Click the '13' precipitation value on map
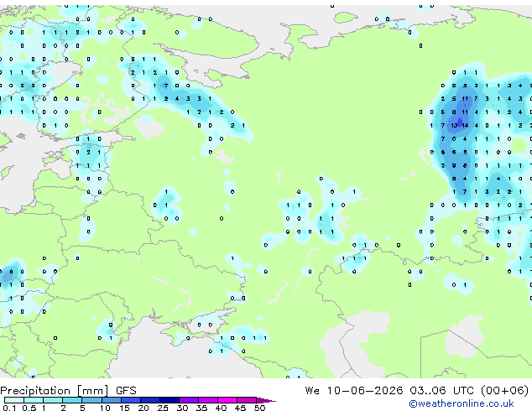This screenshot has width=532, height=411. pos(454,126)
